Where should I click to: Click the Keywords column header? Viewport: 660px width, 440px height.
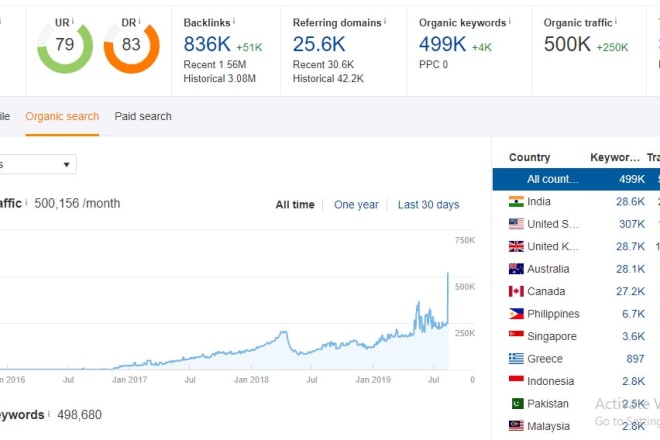coord(615,157)
